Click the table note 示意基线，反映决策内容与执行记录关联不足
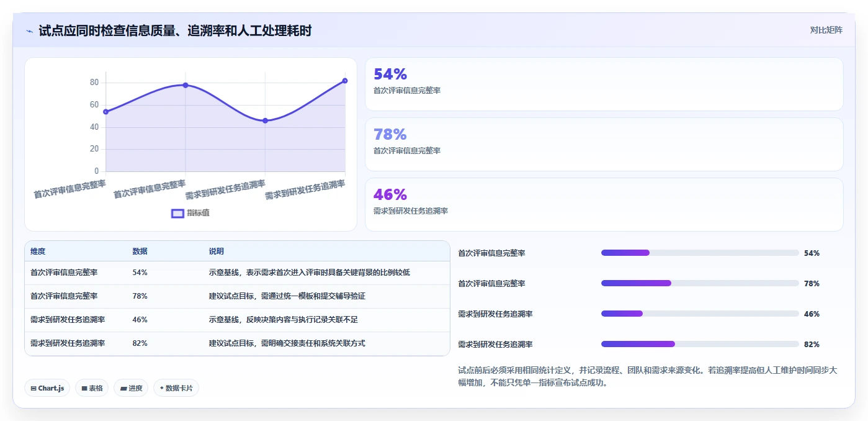 [284, 320]
